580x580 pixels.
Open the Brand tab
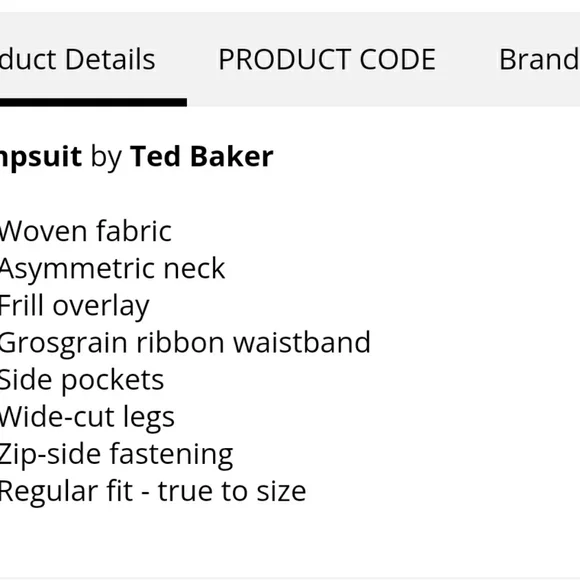tap(539, 59)
